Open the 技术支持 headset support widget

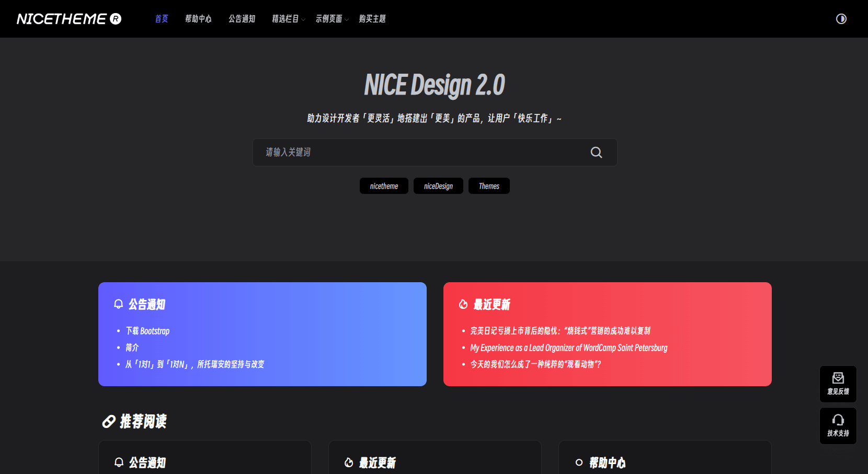click(838, 425)
